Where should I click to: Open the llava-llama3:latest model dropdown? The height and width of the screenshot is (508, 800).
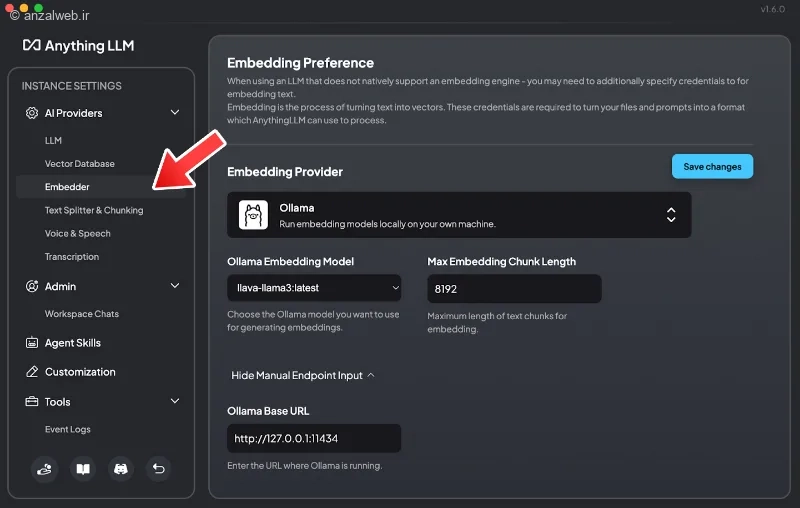[314, 288]
